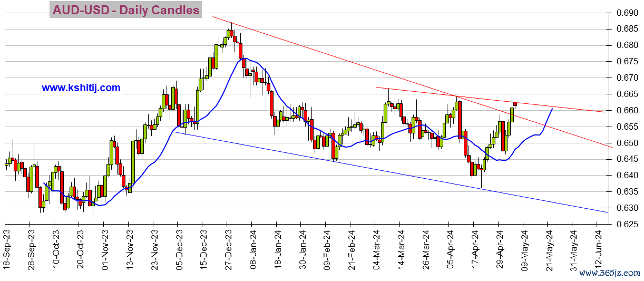The width and height of the screenshot is (644, 281).
Task: Select the 0.675 price axis label
Action: pos(627,62)
